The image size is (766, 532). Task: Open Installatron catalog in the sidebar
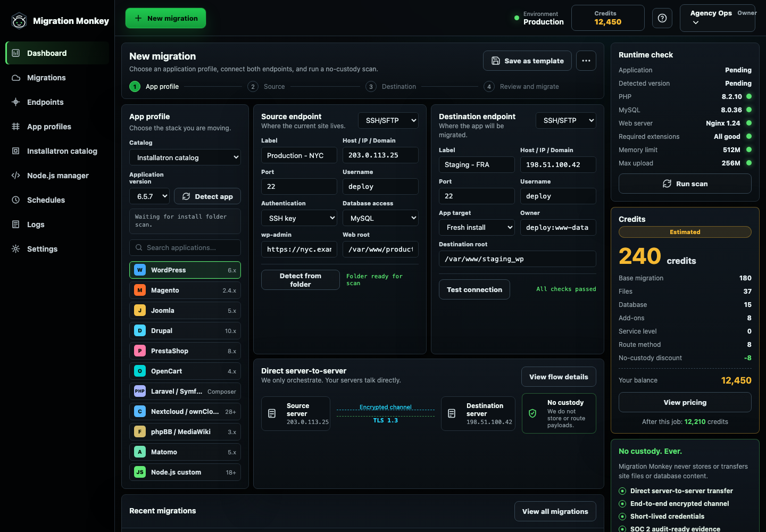(x=57, y=151)
